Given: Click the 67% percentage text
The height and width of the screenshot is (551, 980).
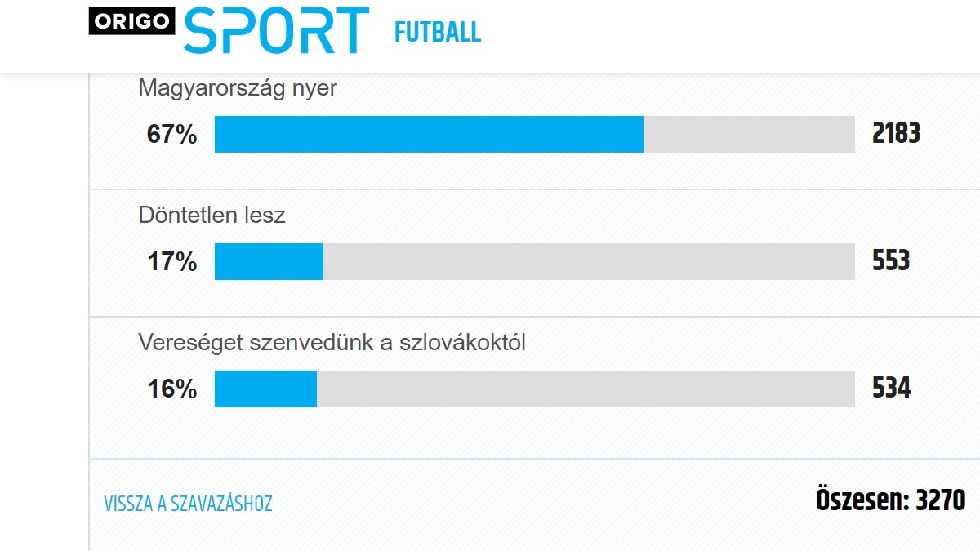Looking at the screenshot, I should click(x=171, y=135).
